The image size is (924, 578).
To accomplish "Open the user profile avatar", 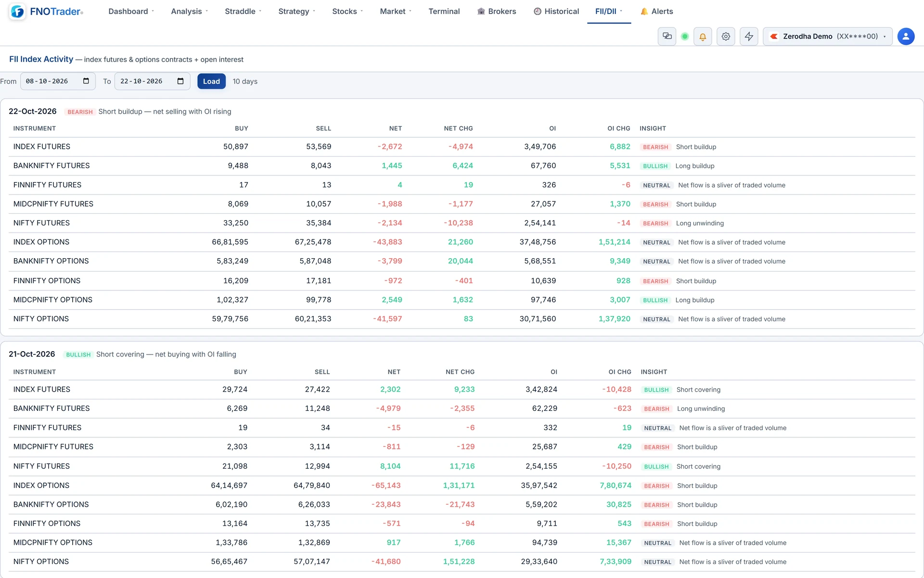I will [906, 36].
